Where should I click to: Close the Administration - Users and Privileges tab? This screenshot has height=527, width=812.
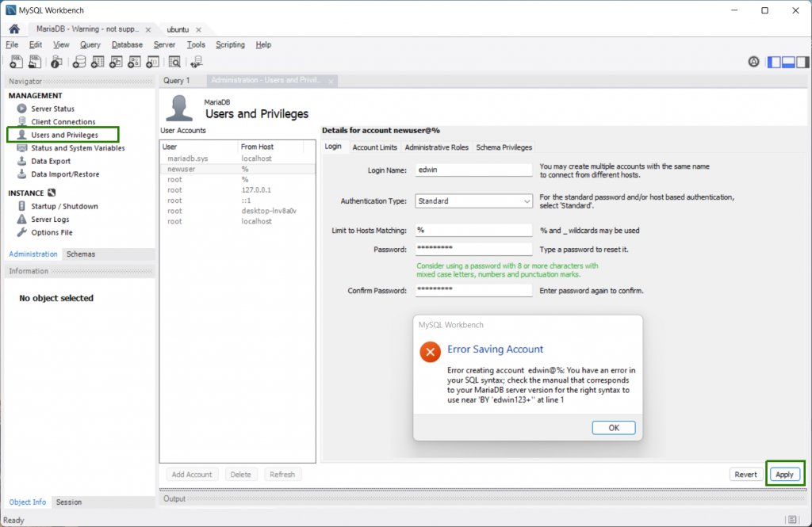331,82
